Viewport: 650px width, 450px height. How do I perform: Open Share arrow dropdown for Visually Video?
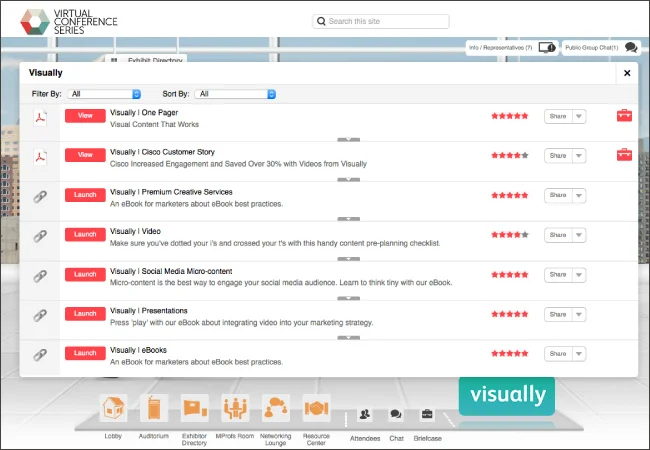pyautogui.click(x=579, y=235)
